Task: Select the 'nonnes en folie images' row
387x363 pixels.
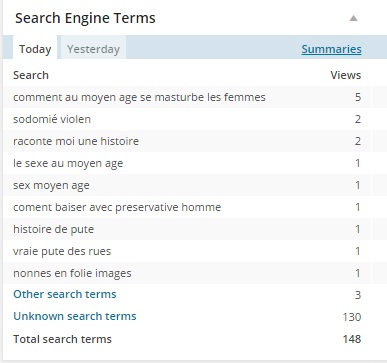Action: (x=187, y=273)
